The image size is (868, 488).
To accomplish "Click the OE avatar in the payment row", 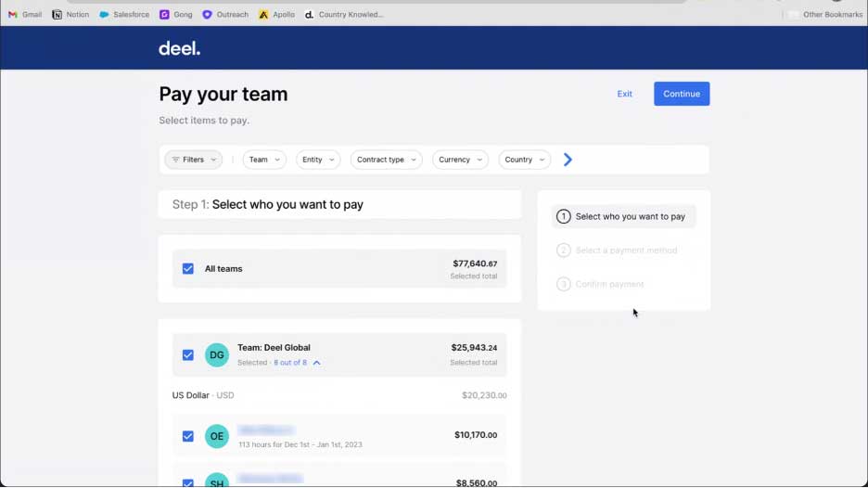I will coord(216,436).
